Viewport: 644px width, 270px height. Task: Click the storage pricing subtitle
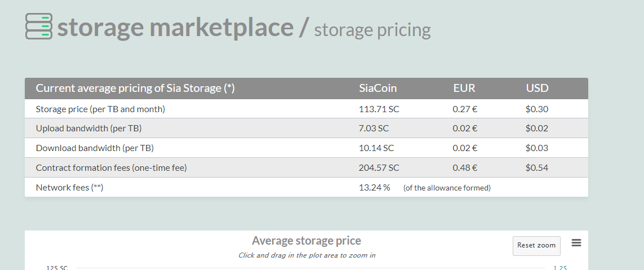point(372,30)
